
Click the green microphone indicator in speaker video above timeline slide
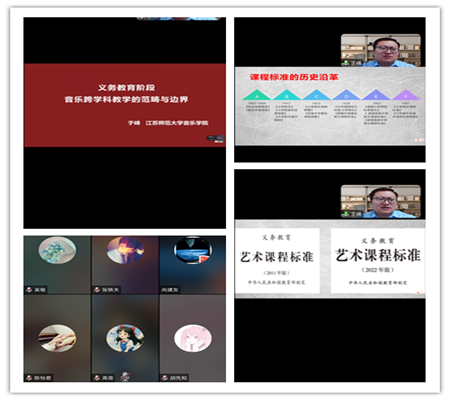346,63
